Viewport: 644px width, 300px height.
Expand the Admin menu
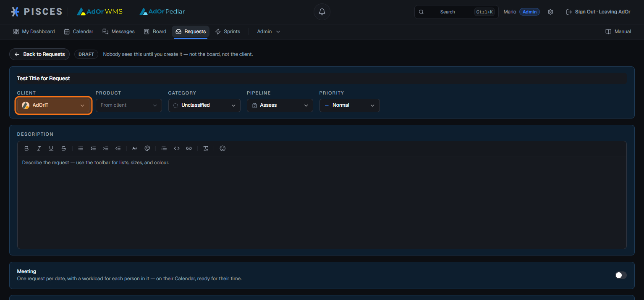click(268, 32)
